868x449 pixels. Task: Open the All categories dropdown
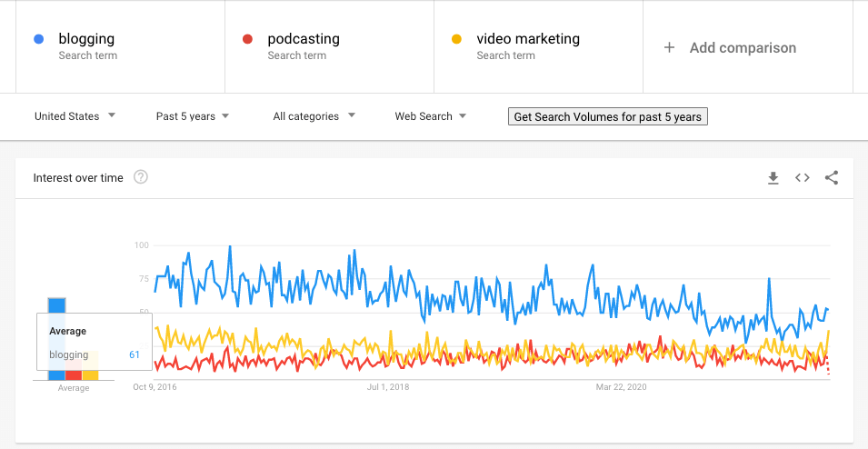(314, 116)
